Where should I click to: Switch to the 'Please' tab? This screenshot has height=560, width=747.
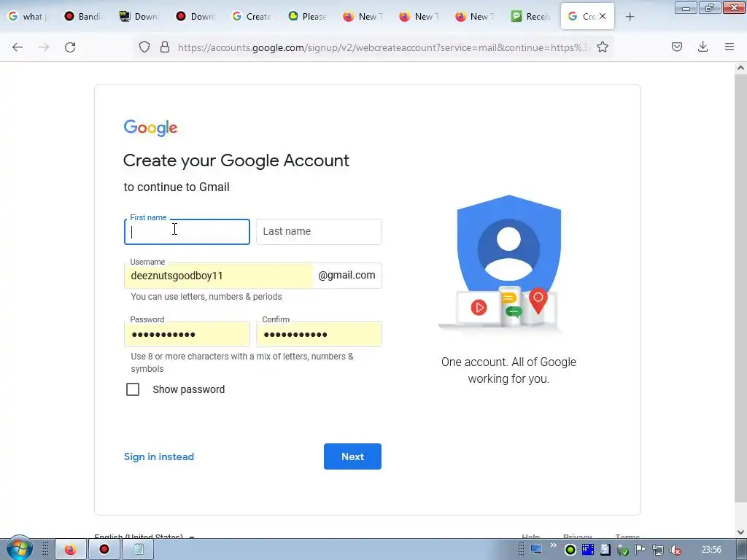click(308, 17)
